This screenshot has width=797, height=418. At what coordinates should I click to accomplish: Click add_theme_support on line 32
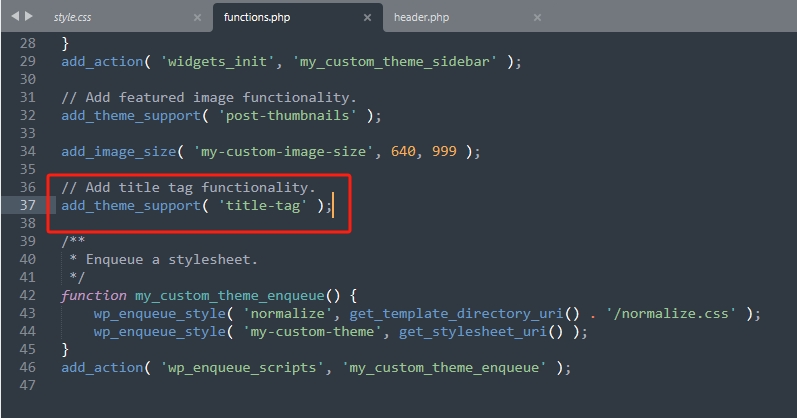point(131,115)
